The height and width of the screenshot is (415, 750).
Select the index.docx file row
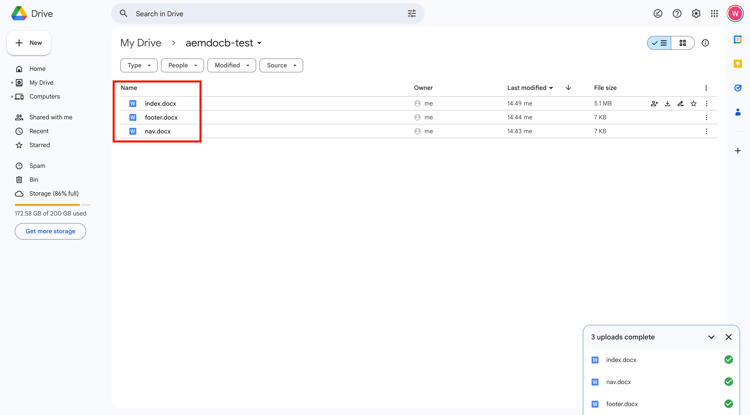[418, 103]
